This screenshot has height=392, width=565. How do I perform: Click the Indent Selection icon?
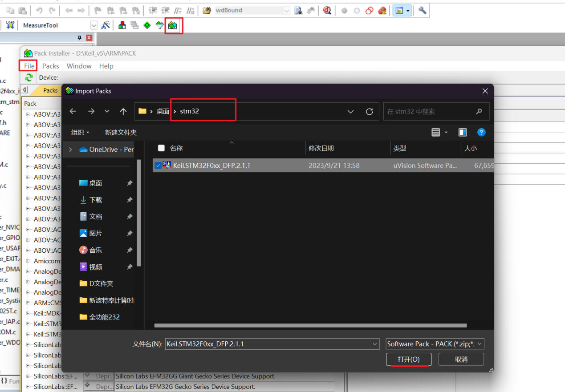[x=153, y=10]
